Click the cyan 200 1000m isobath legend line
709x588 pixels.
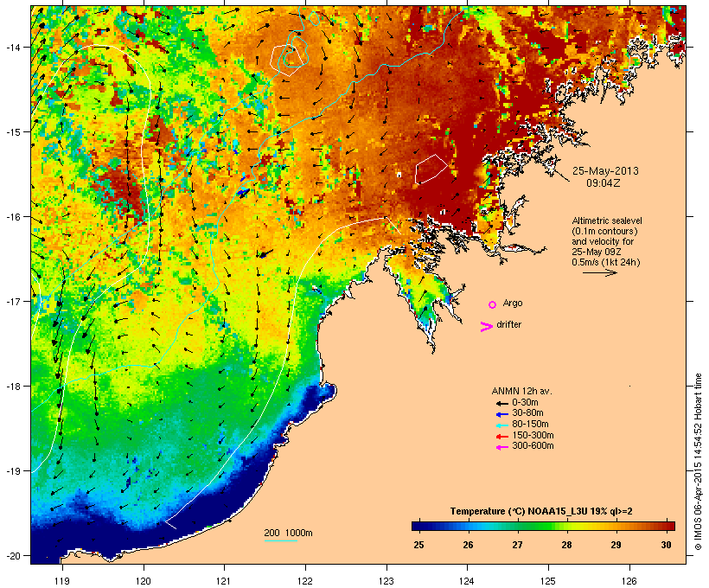pyautogui.click(x=280, y=540)
